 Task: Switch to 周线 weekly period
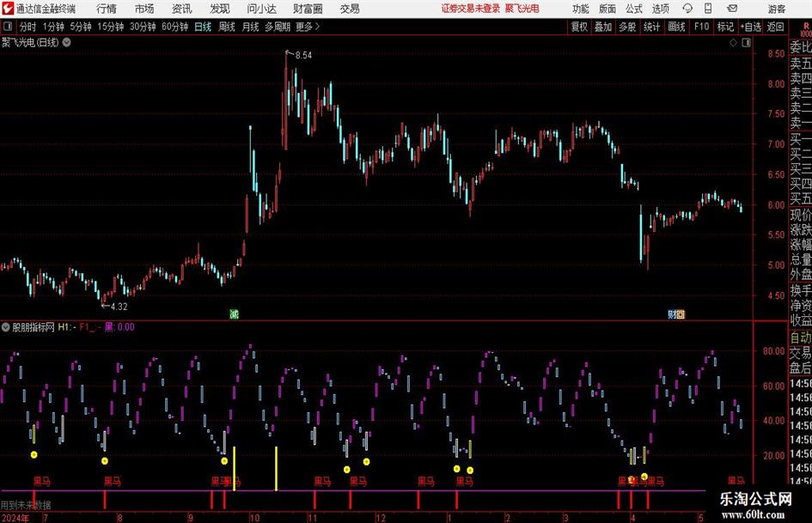tap(226, 27)
